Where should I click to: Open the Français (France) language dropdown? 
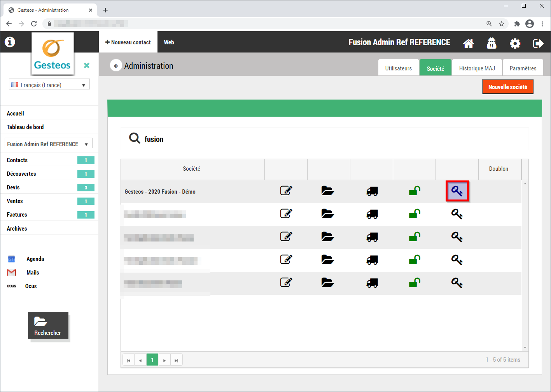click(49, 85)
